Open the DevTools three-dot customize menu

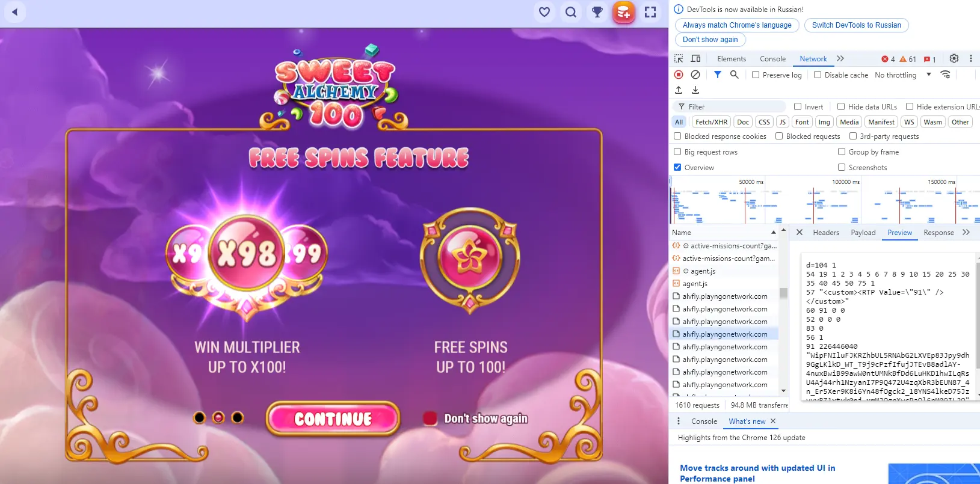[970, 58]
